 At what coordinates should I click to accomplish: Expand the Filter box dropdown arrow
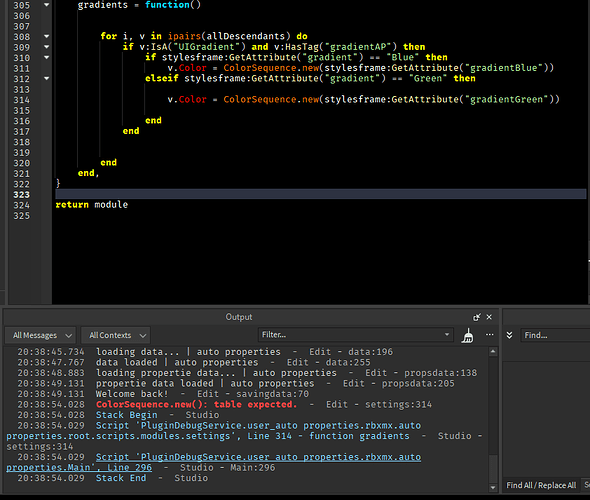pos(447,334)
